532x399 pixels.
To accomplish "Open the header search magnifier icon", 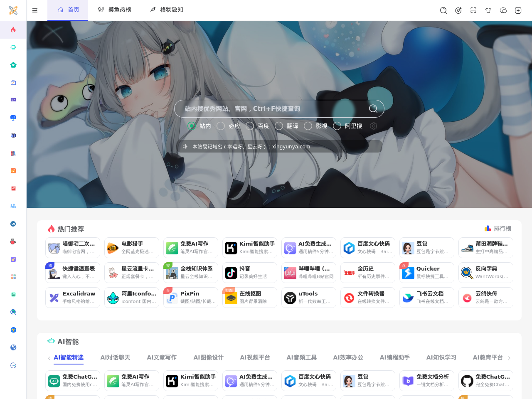I will pyautogui.click(x=443, y=10).
